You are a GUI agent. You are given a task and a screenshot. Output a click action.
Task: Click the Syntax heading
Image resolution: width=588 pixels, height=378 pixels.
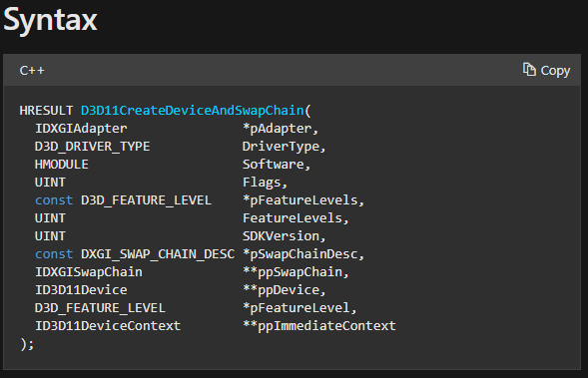coord(50,20)
